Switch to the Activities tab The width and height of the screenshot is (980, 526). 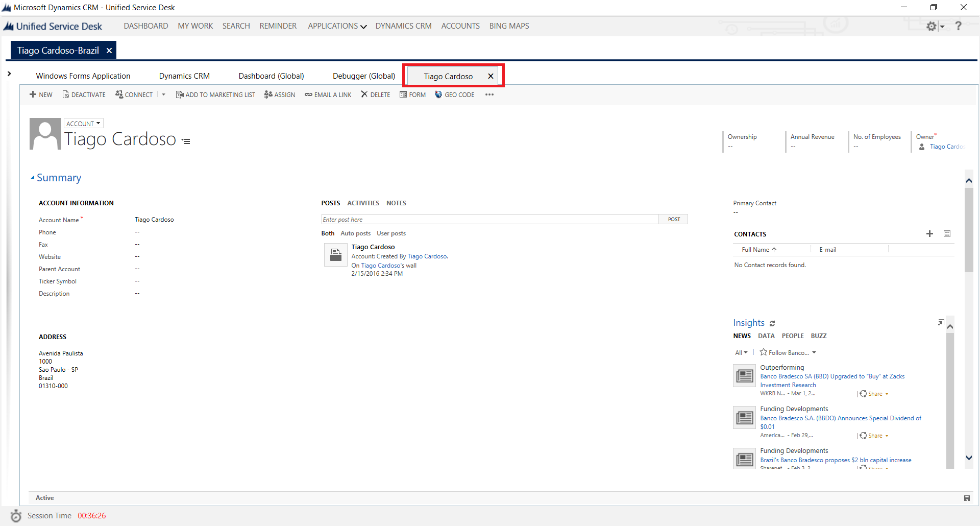[363, 203]
